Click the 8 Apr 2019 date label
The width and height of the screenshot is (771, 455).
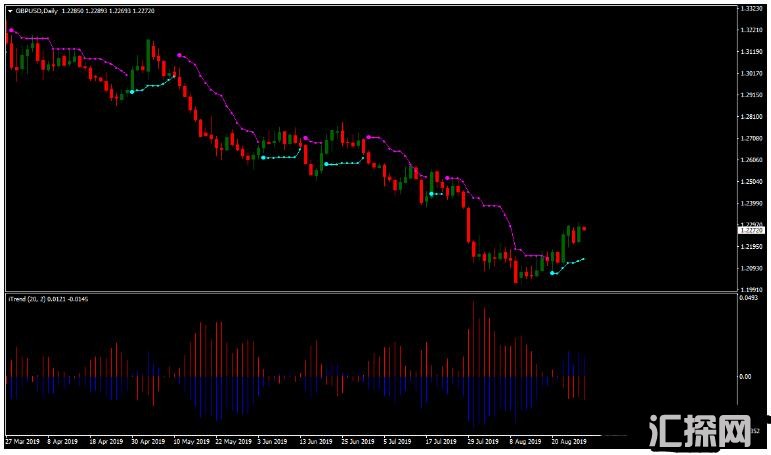point(62,441)
